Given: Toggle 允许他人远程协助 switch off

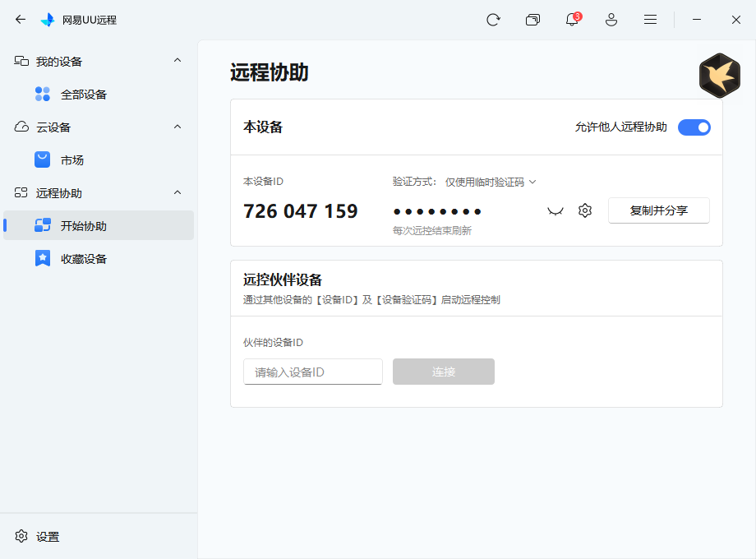Looking at the screenshot, I should point(694,127).
